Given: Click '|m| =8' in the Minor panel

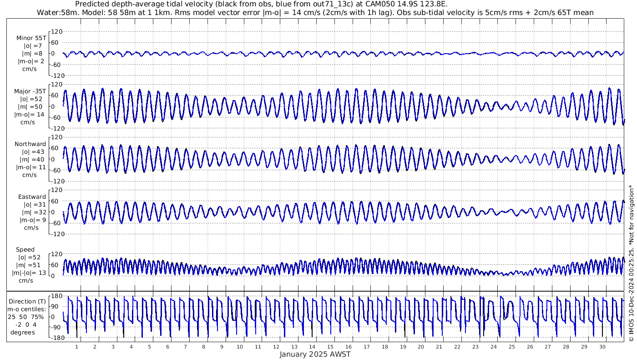Looking at the screenshot, I should click(x=33, y=54).
